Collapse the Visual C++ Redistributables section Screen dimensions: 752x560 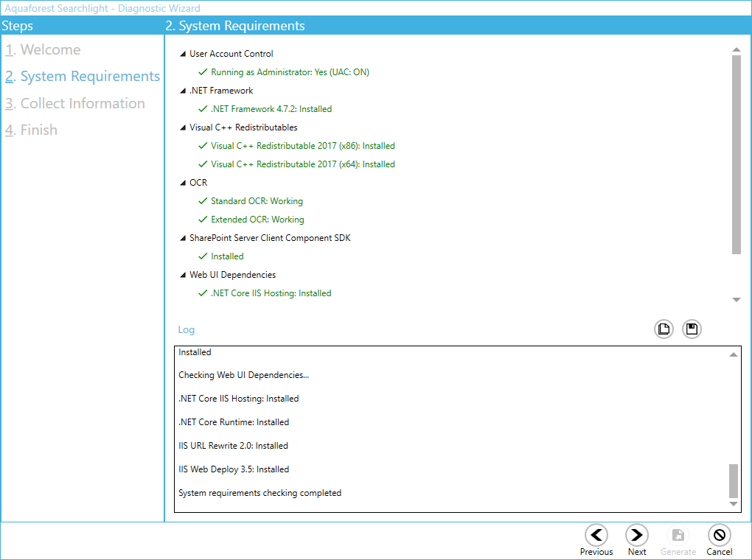(x=183, y=127)
